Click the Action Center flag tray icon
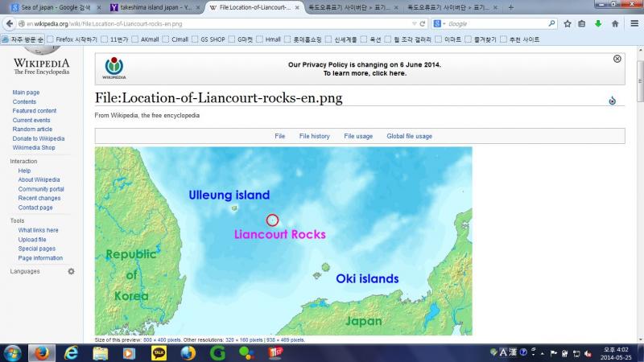 (x=553, y=353)
